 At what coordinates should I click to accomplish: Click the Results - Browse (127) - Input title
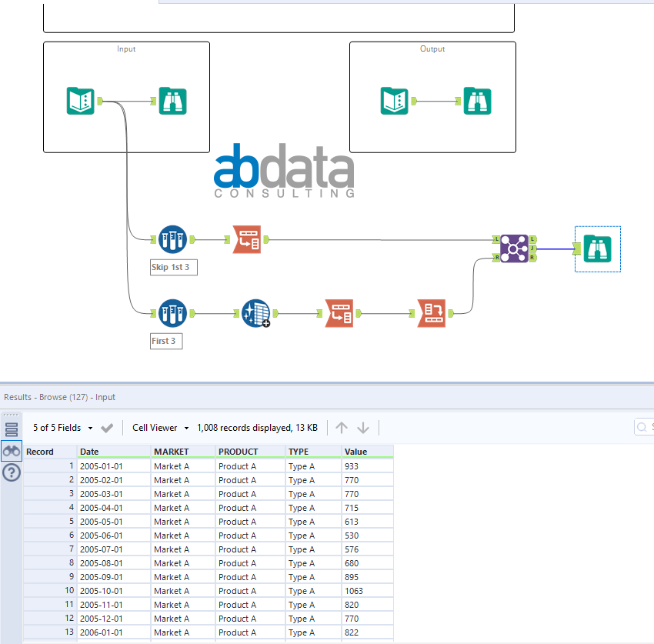(60, 397)
